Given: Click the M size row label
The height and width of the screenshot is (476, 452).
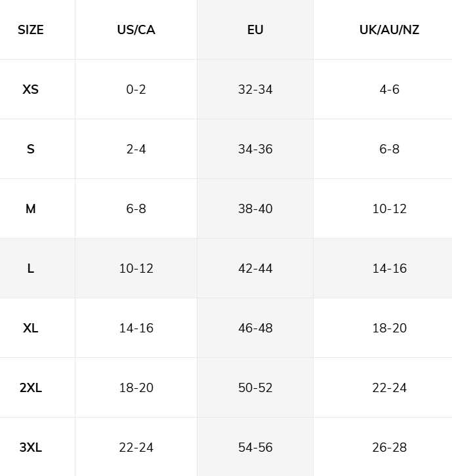Looking at the screenshot, I should pos(31,209).
